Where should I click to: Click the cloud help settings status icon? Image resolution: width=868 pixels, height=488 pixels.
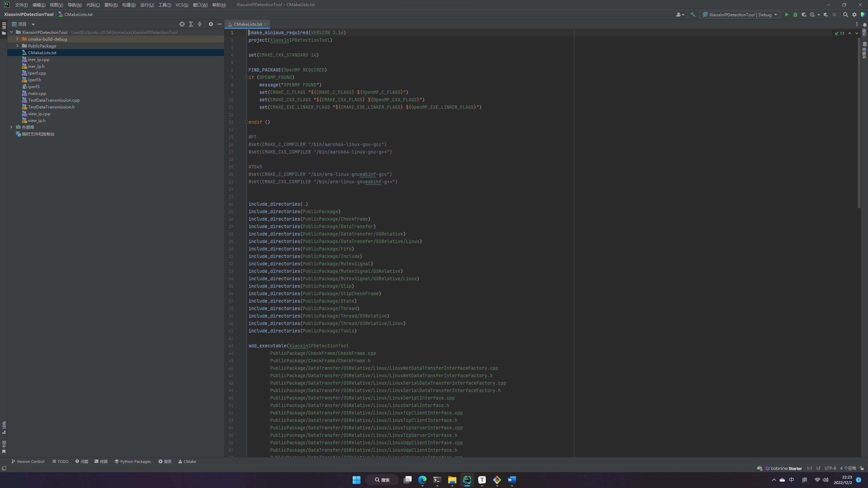(759, 468)
